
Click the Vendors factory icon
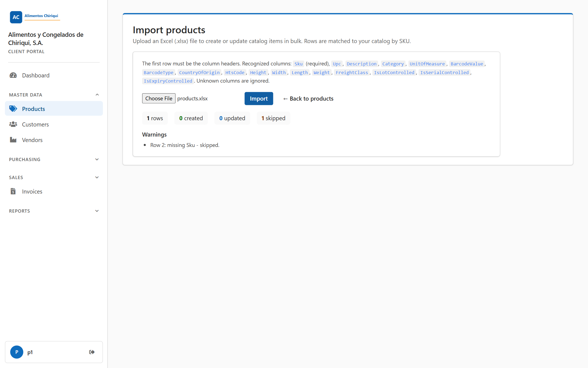coord(13,140)
